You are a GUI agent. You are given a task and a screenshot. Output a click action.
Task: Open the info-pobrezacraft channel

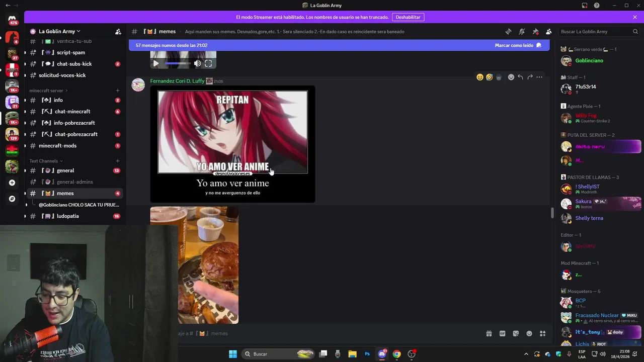click(73, 123)
